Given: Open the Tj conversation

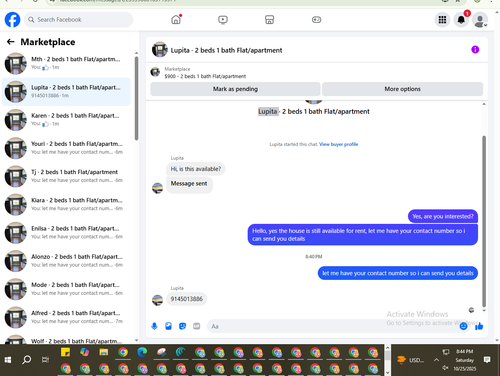Looking at the screenshot, I should (66, 176).
